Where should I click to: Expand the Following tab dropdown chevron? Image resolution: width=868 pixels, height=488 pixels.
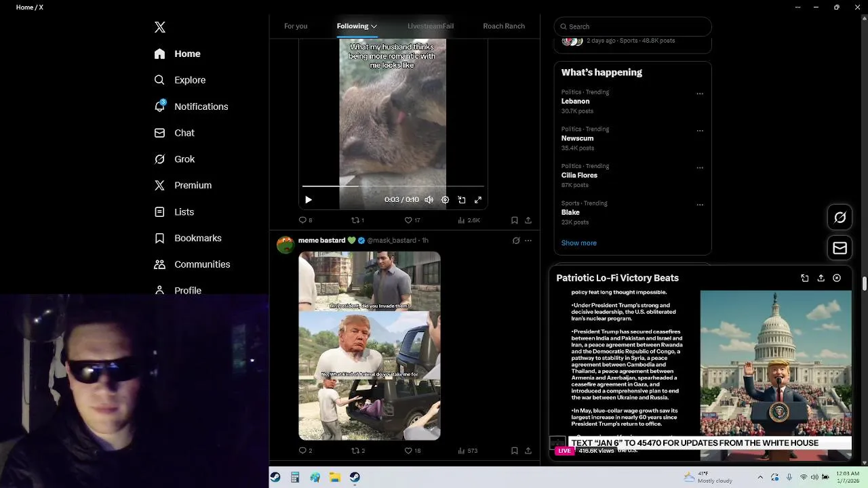374,26
